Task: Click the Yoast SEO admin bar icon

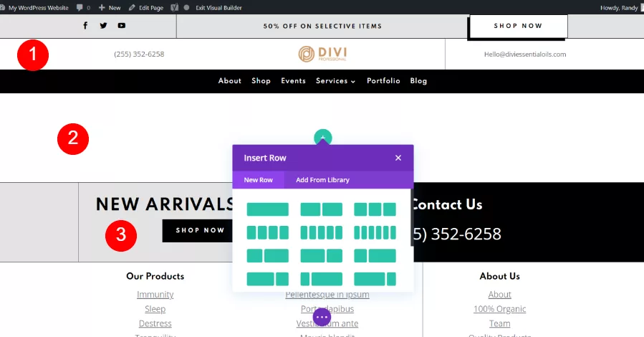Action: coord(175,7)
